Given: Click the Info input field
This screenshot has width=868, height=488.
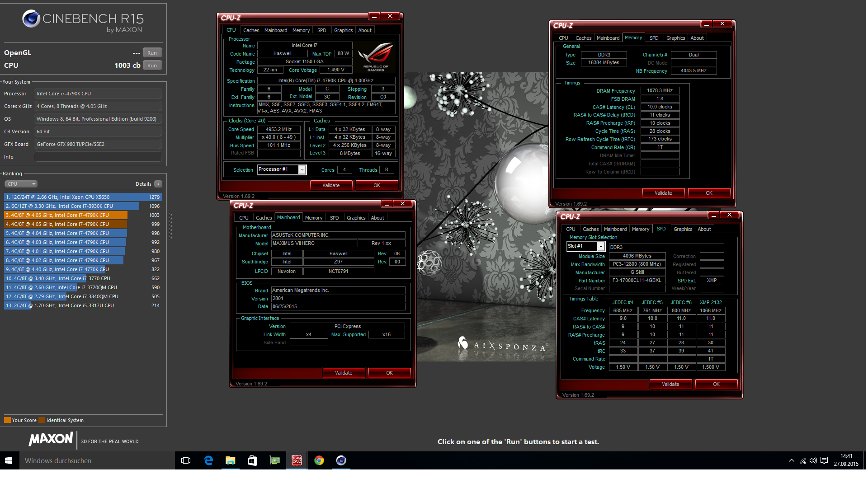Looking at the screenshot, I should pyautogui.click(x=98, y=157).
